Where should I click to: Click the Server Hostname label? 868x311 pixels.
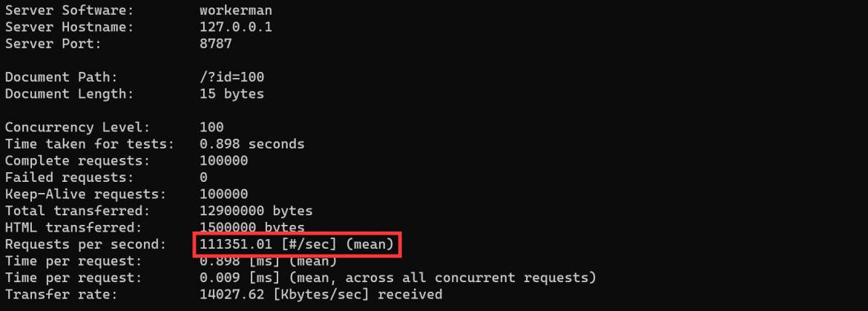pyautogui.click(x=70, y=27)
